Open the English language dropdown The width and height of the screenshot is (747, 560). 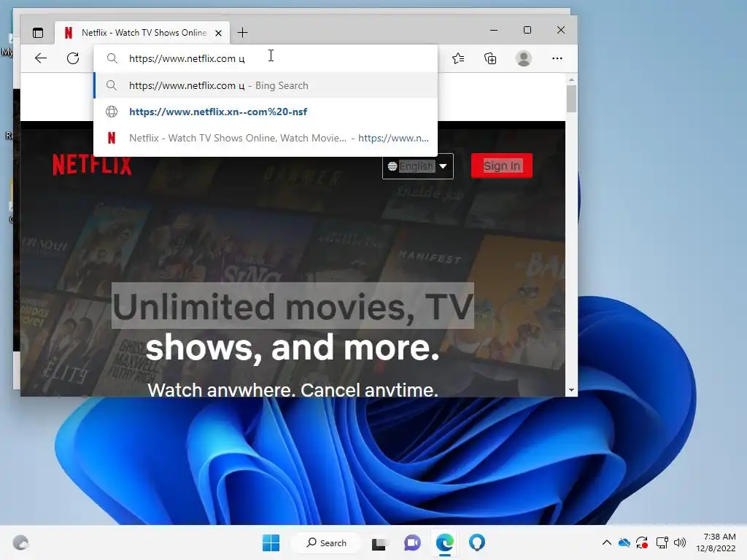pyautogui.click(x=418, y=166)
